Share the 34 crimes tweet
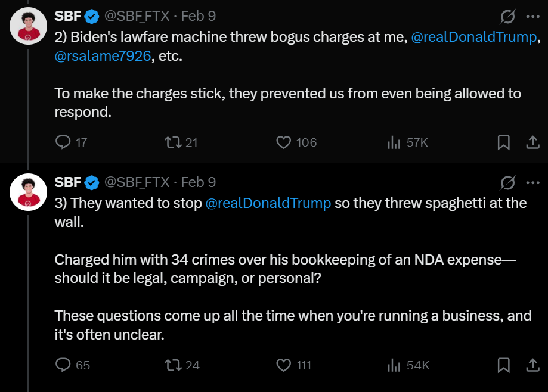The image size is (548, 392). (532, 365)
